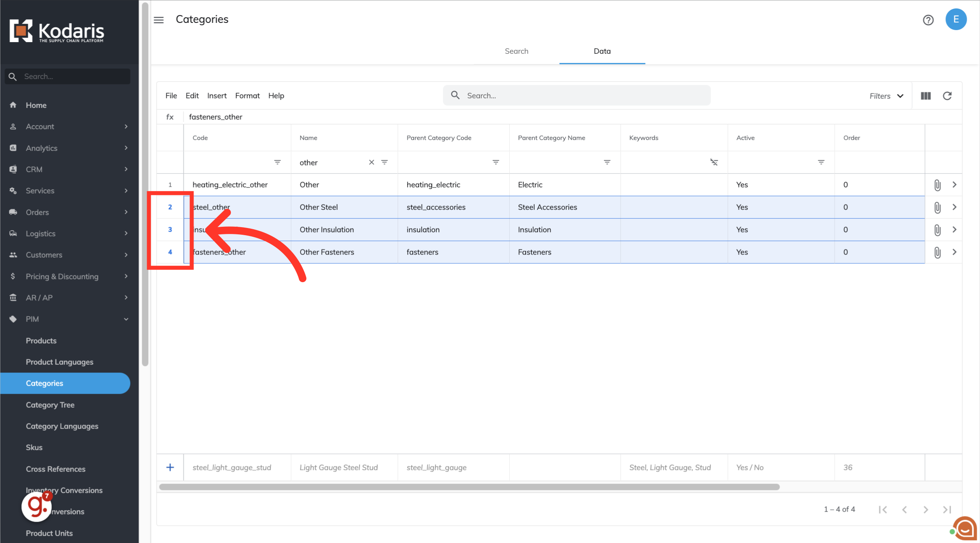Go to Products in sidebar

point(41,340)
